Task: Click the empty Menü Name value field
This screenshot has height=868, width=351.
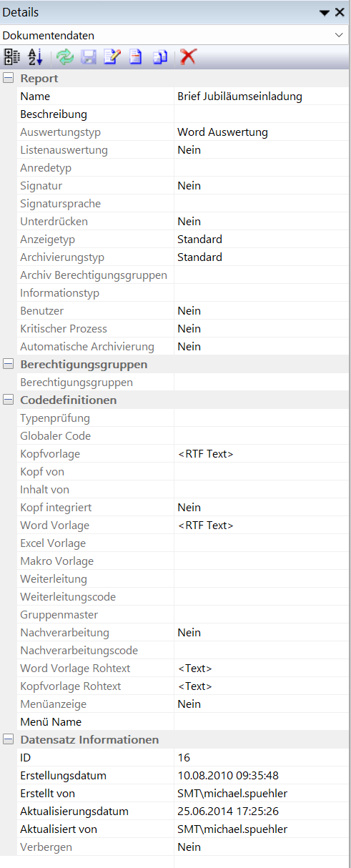Action: point(262,721)
